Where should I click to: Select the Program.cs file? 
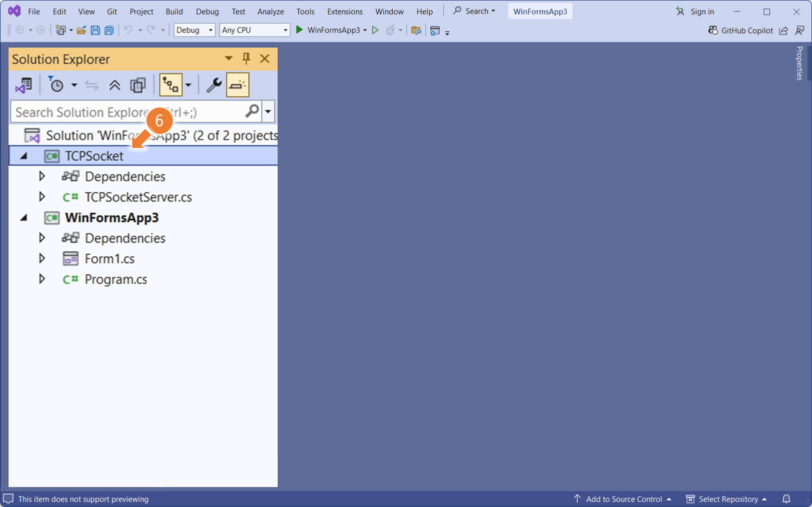click(115, 279)
